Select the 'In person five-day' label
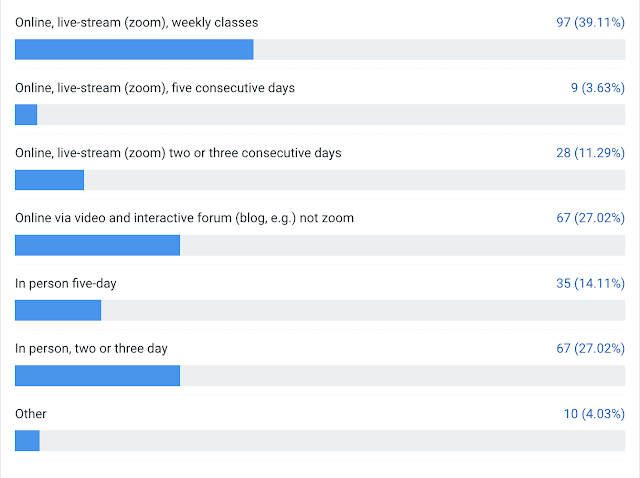The width and height of the screenshot is (640, 478). pyautogui.click(x=66, y=283)
